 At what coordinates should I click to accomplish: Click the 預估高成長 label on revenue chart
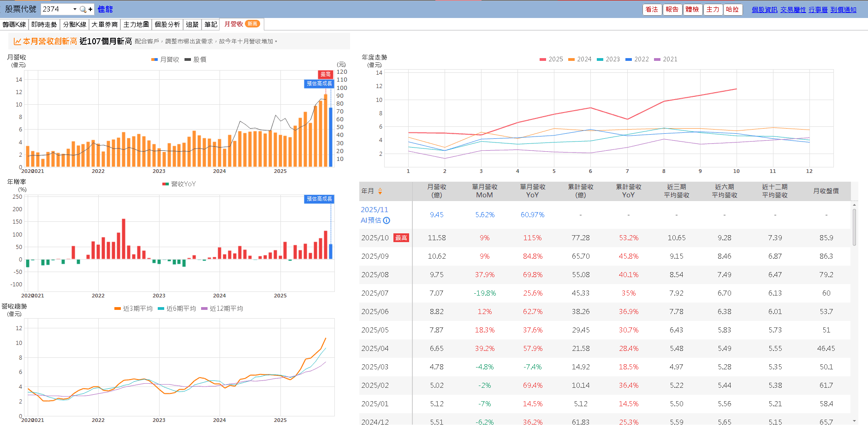point(319,83)
